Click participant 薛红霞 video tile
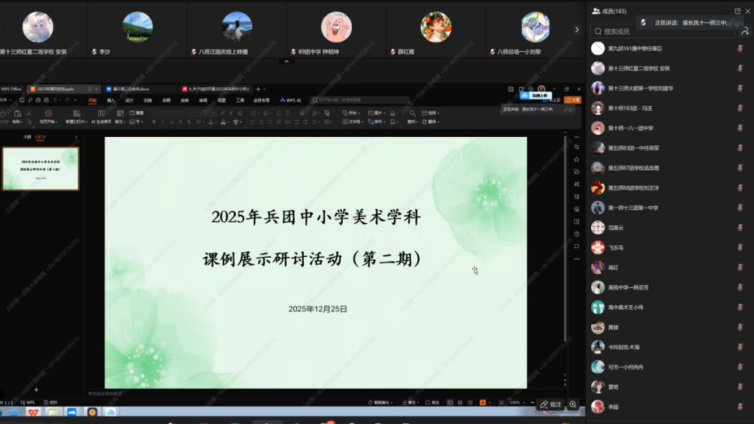 tap(436, 30)
